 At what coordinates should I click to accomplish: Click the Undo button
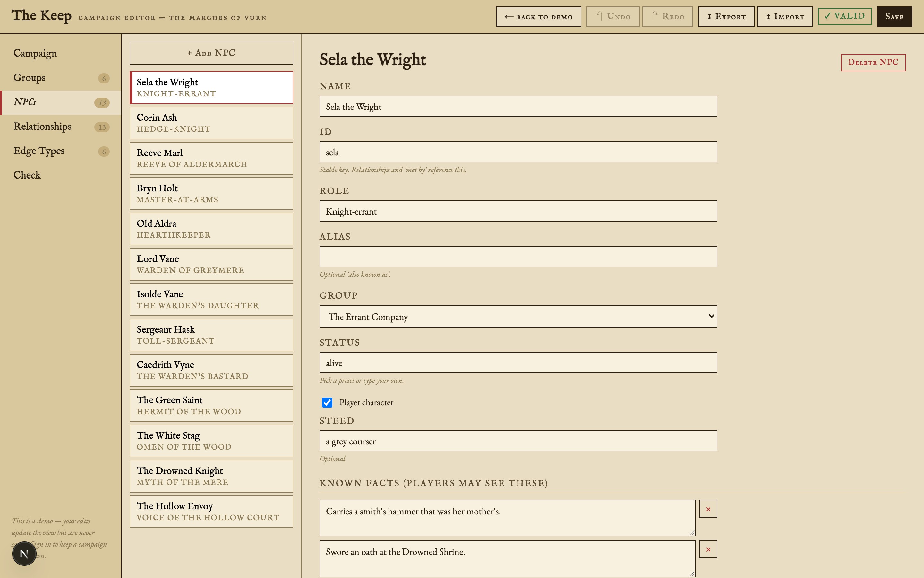(613, 17)
